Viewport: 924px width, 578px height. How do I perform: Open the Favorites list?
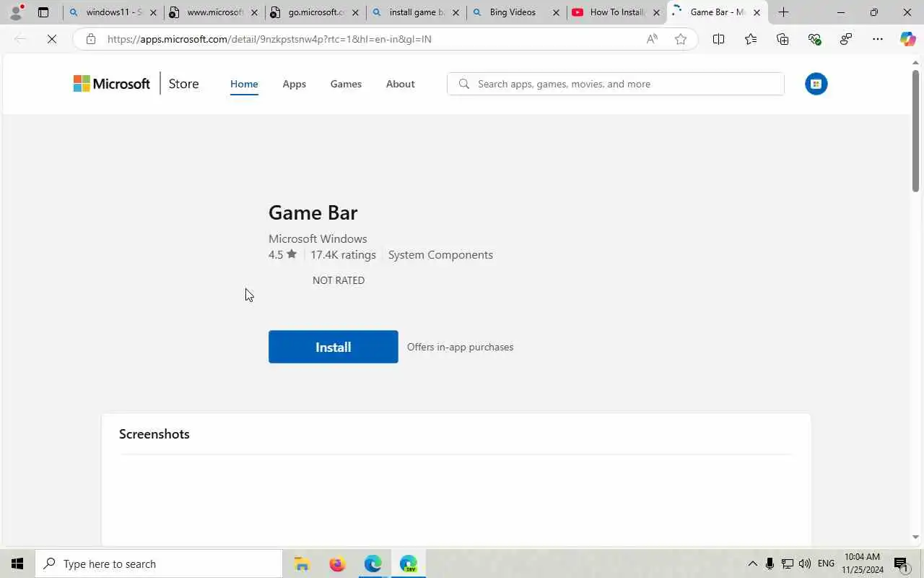coord(751,39)
